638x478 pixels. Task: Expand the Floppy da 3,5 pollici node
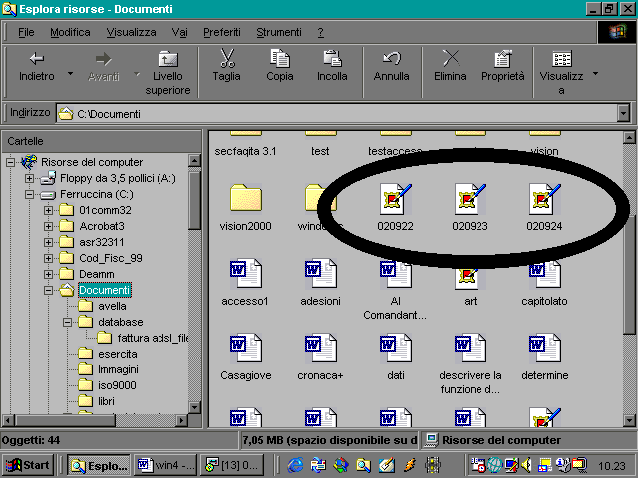point(29,178)
